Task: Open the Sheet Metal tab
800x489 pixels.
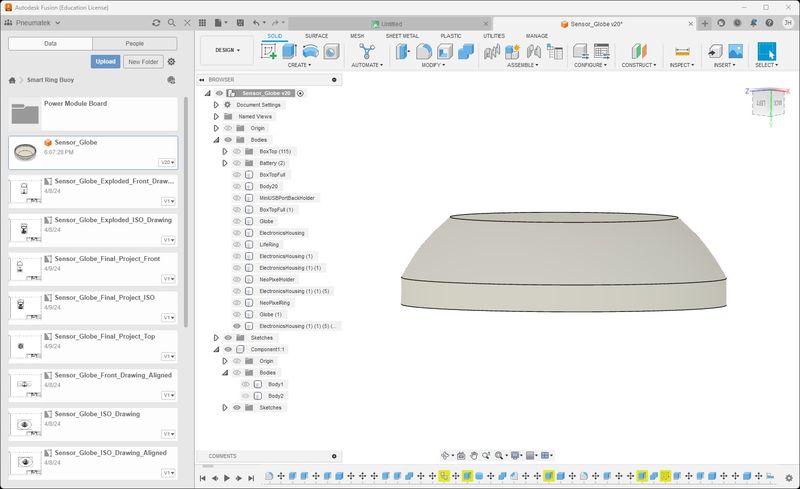Action: [x=402, y=35]
